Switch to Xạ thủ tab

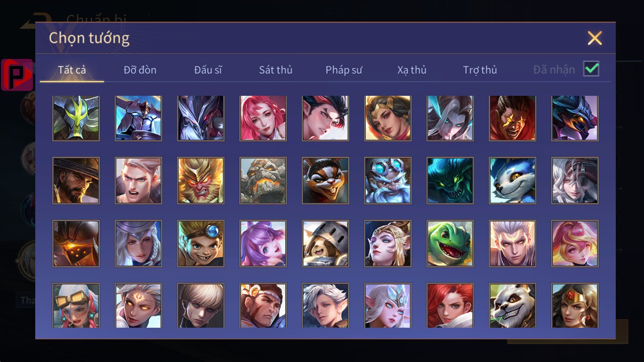[412, 70]
